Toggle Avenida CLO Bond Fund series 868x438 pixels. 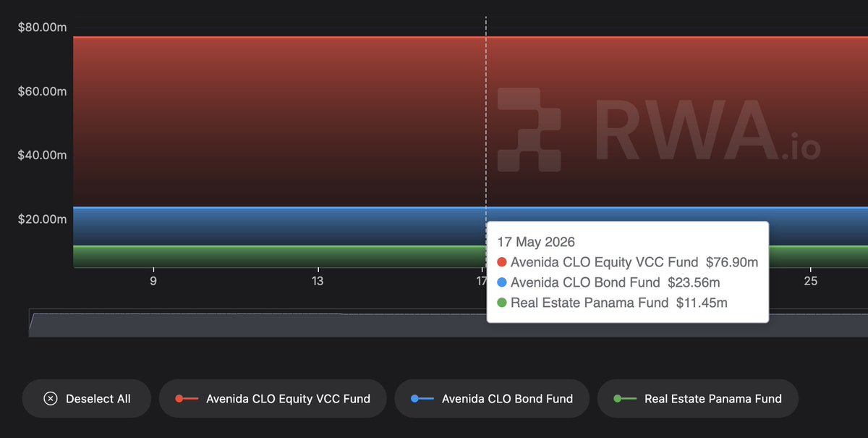coord(492,398)
